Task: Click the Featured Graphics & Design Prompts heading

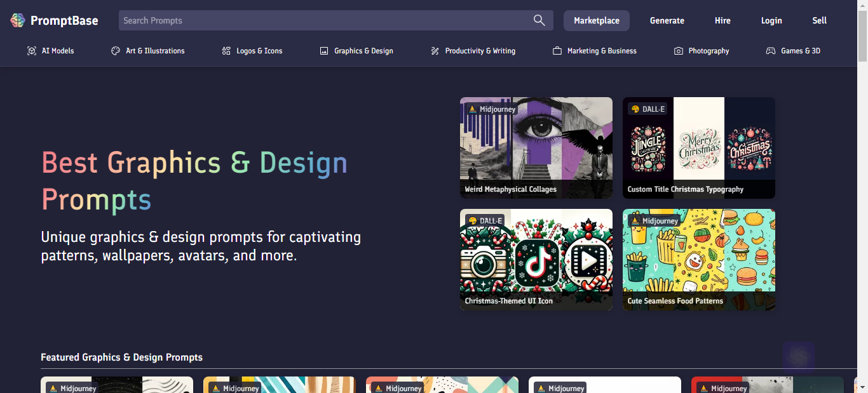Action: 121,357
